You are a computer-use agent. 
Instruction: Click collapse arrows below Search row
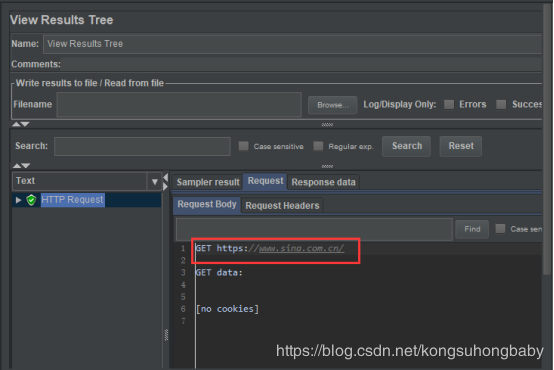(x=21, y=166)
